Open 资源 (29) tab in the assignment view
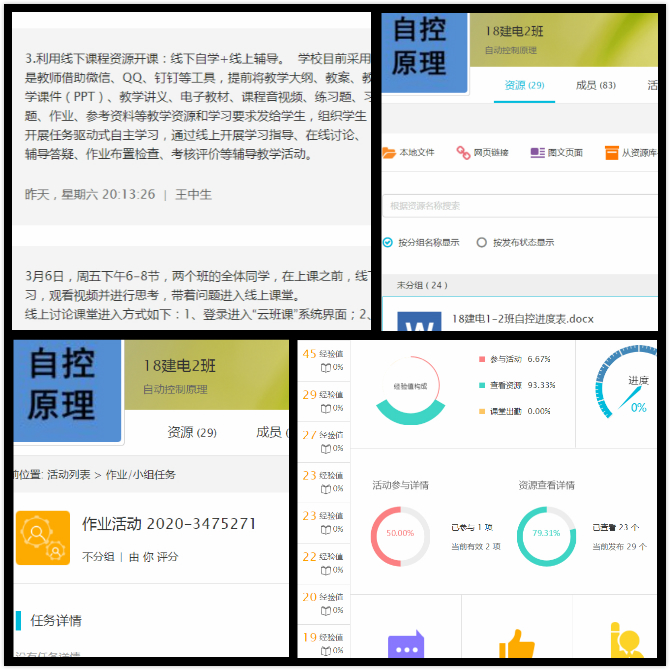Viewport: 670px width, 670px height. [x=192, y=432]
